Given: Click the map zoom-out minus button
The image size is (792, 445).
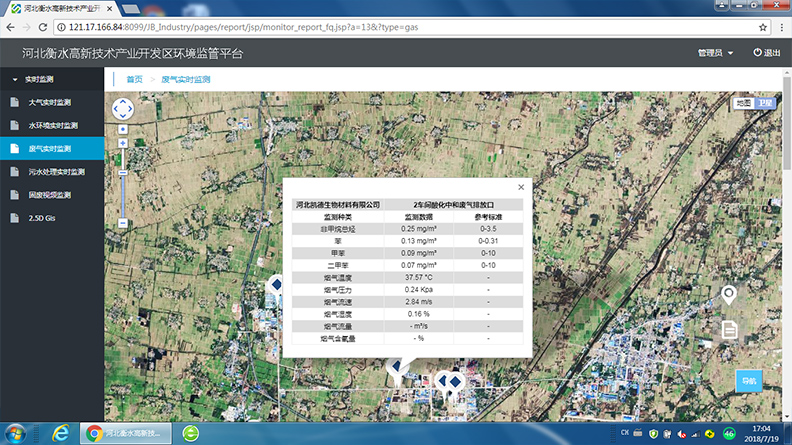Looking at the screenshot, I should [x=123, y=223].
